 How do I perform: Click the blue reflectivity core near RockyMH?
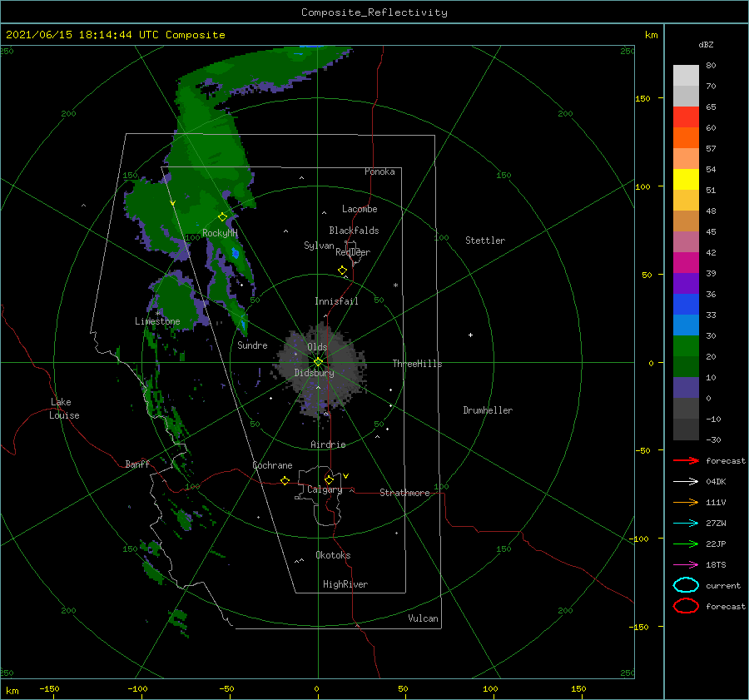[x=235, y=253]
